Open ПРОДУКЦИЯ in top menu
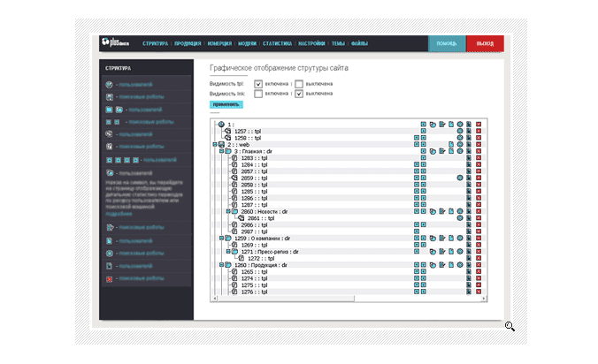This screenshot has width=598, height=364. click(188, 44)
